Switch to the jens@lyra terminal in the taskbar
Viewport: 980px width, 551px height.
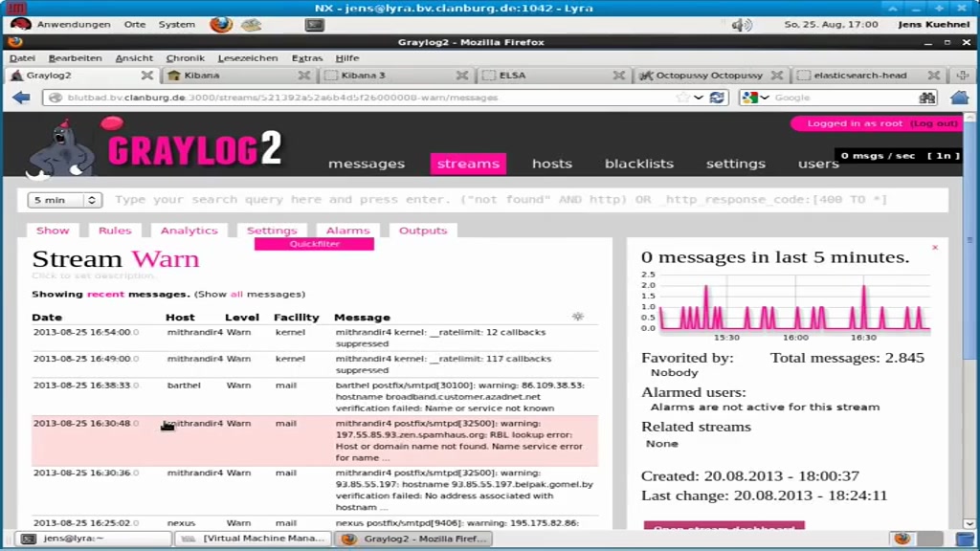(94, 539)
